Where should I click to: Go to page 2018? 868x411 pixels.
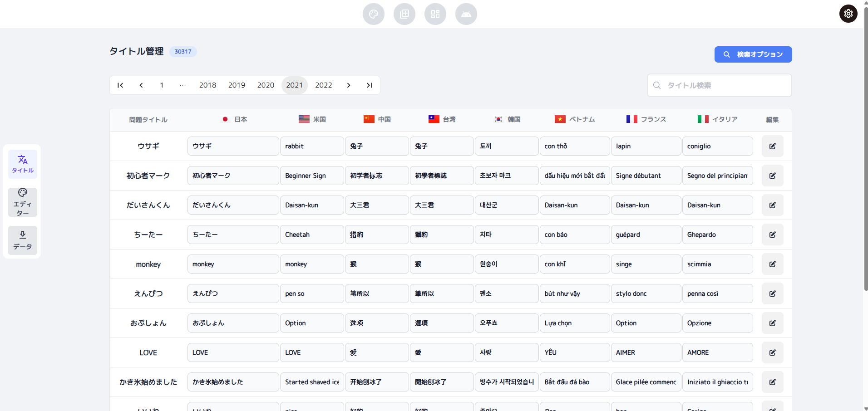tap(207, 85)
